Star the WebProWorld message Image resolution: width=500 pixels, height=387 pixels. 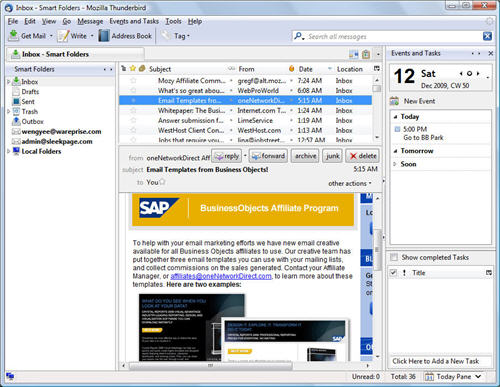[x=133, y=90]
